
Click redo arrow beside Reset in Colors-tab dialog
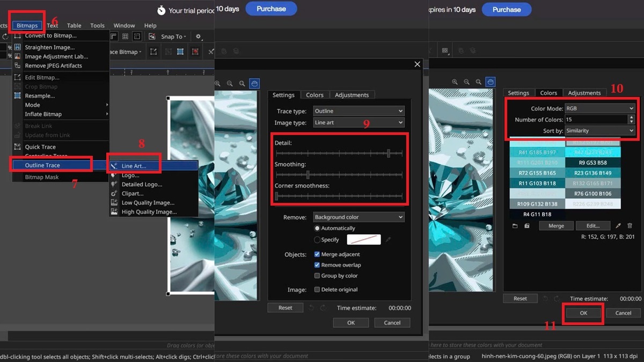click(557, 298)
